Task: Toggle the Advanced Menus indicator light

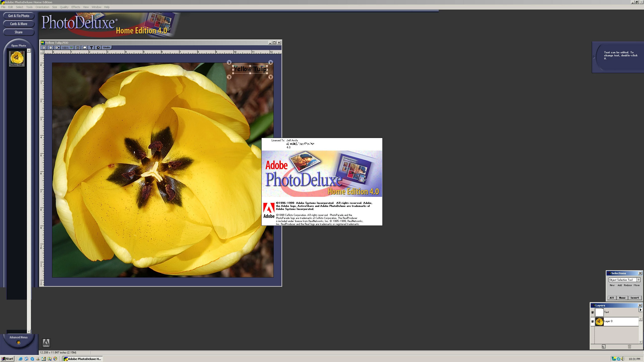Action: click(18, 342)
